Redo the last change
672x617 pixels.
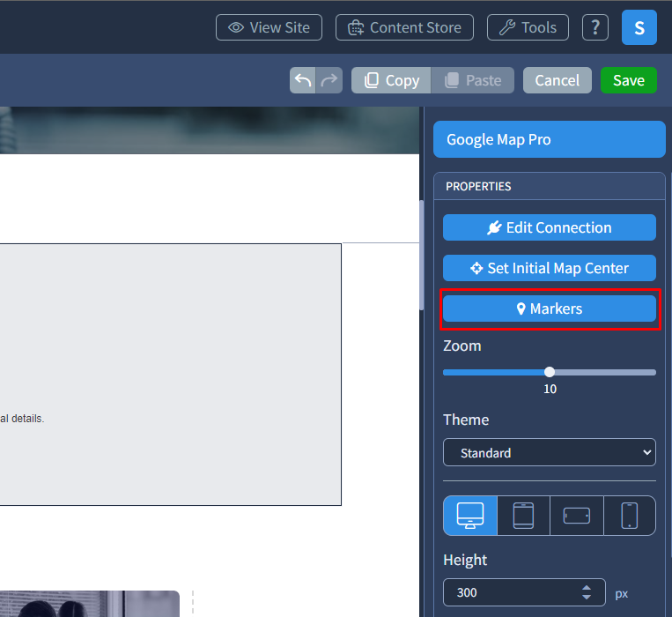coord(329,80)
